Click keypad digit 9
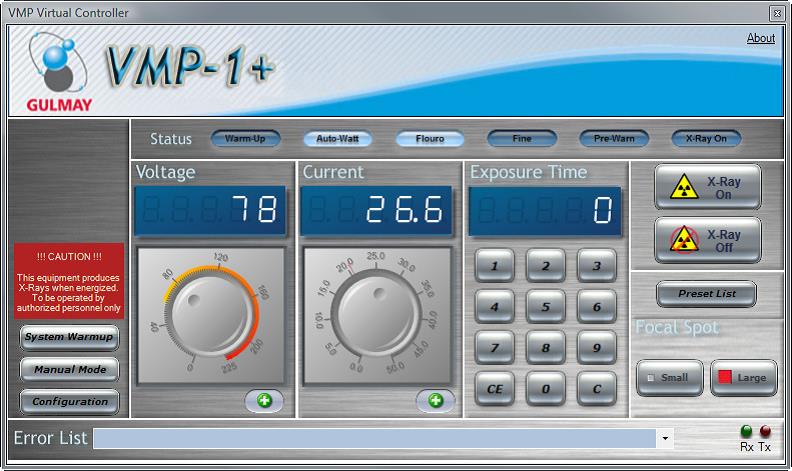The height and width of the screenshot is (471, 792). pos(597,348)
